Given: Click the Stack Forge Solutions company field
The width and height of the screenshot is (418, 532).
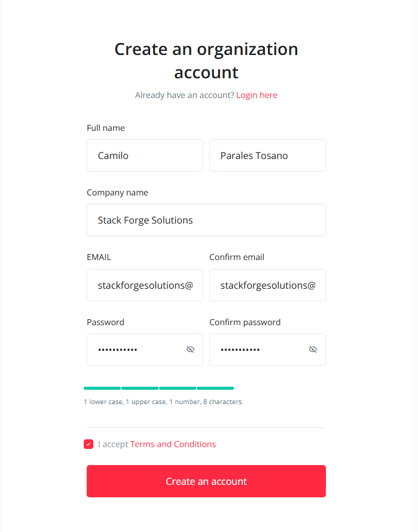Looking at the screenshot, I should point(206,220).
